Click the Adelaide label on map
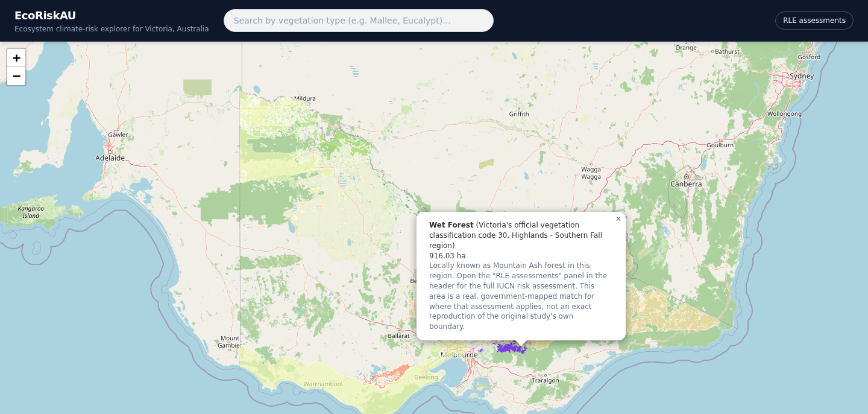This screenshot has width=868, height=414. coord(110,158)
